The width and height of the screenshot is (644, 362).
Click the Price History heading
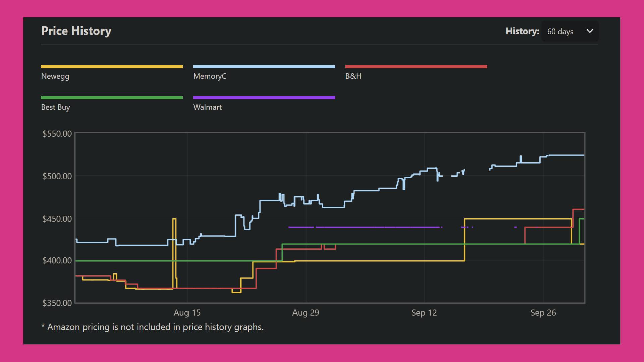(76, 31)
